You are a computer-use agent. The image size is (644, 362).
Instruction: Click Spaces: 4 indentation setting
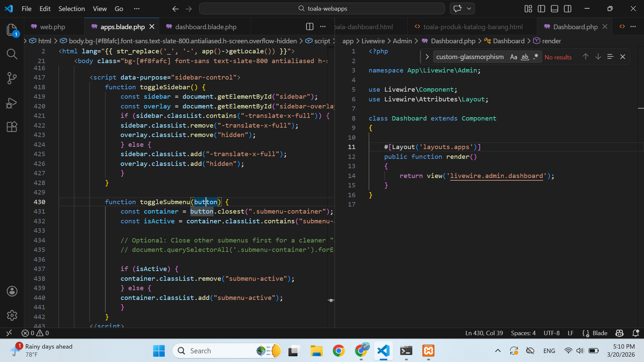(x=523, y=333)
